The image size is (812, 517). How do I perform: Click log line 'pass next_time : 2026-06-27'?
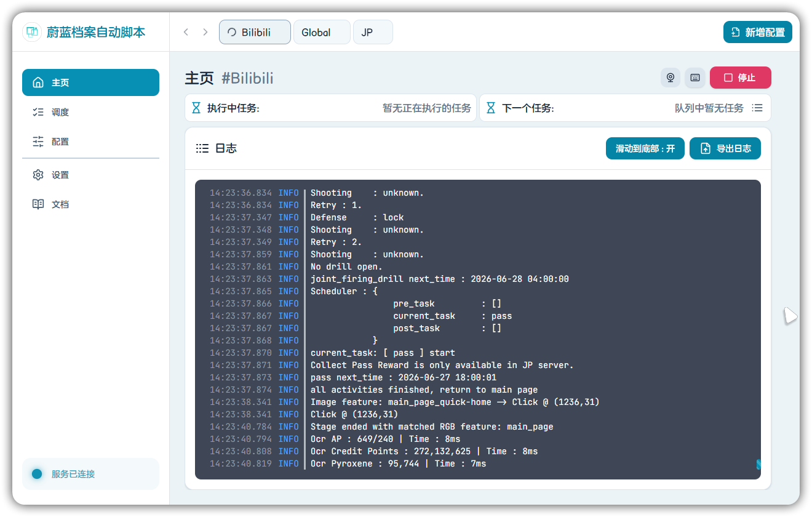click(x=404, y=377)
